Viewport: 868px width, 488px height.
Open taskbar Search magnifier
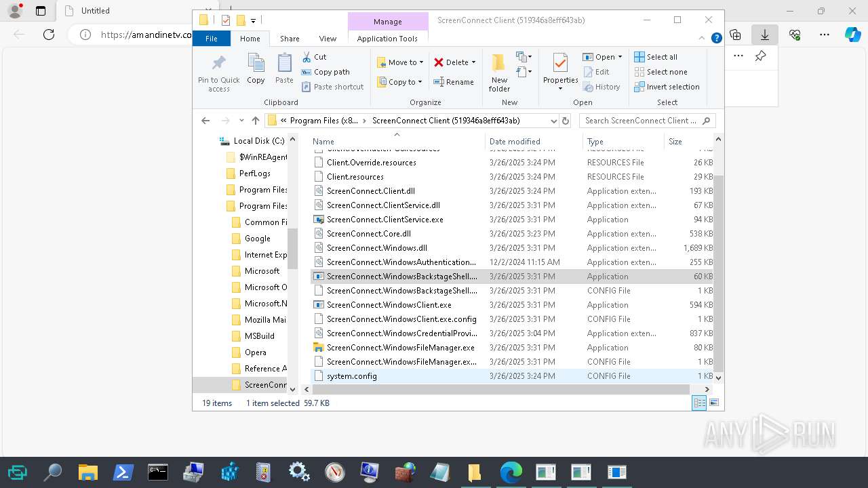[x=52, y=472]
